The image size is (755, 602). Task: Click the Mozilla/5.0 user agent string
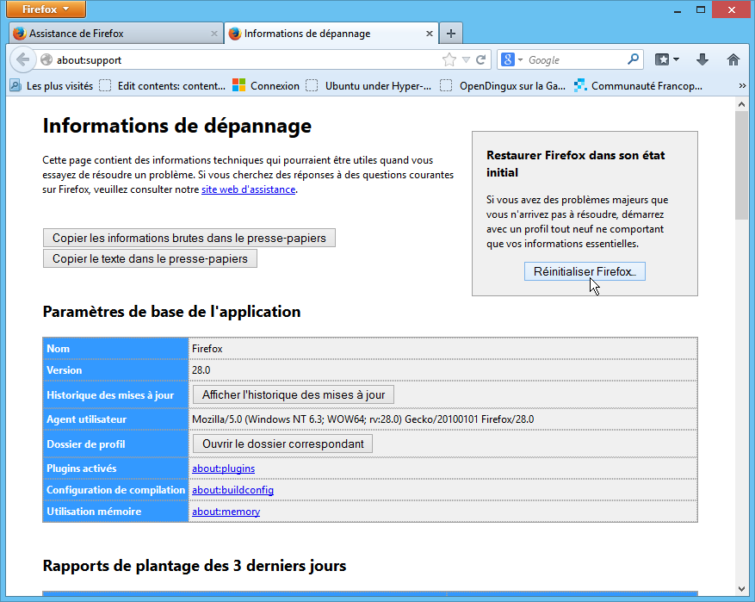tap(363, 419)
